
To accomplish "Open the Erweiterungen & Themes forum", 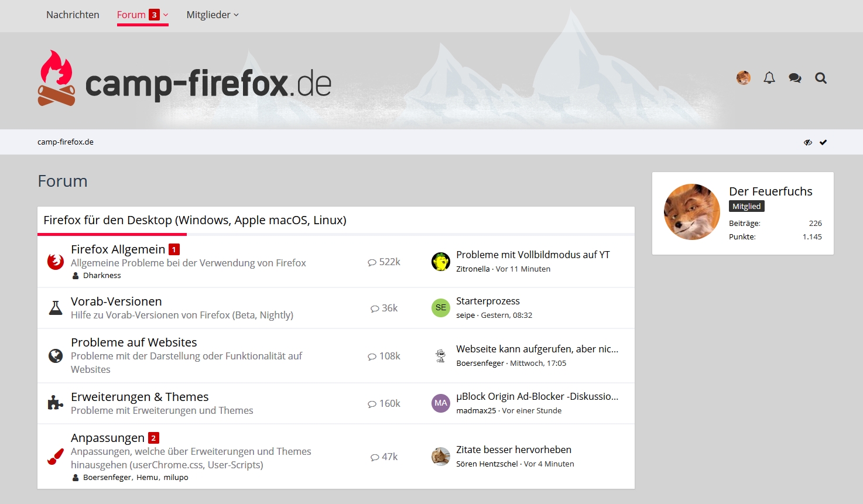I will [x=140, y=397].
